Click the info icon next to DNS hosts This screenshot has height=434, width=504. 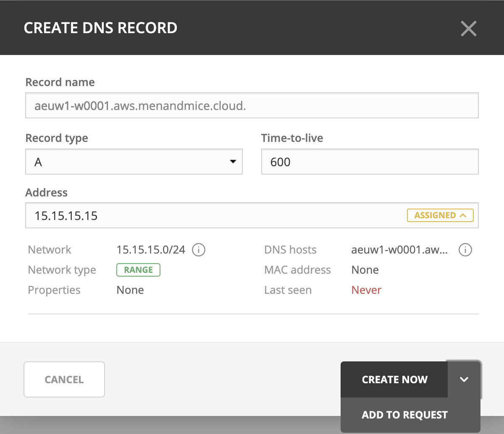[x=465, y=250]
